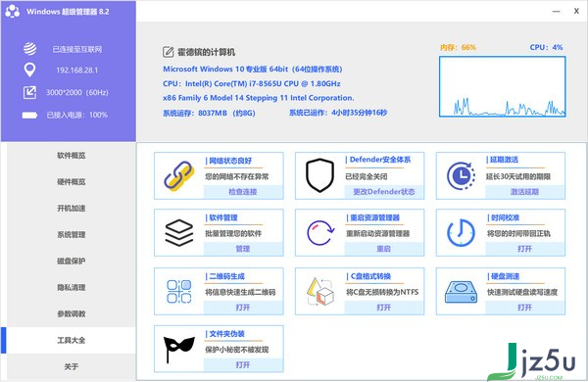Click the 系统运存: 8037MB text
This screenshot has width=588, height=382.
tap(209, 113)
